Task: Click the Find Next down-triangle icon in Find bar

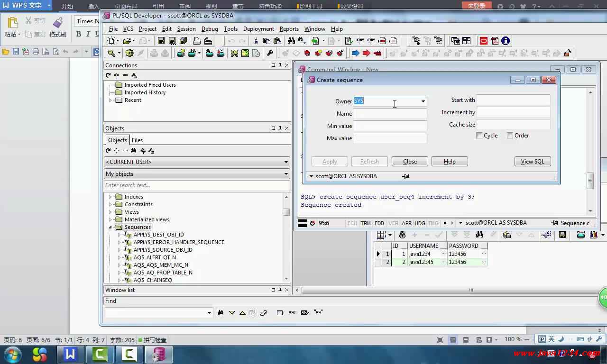Action: [232, 313]
